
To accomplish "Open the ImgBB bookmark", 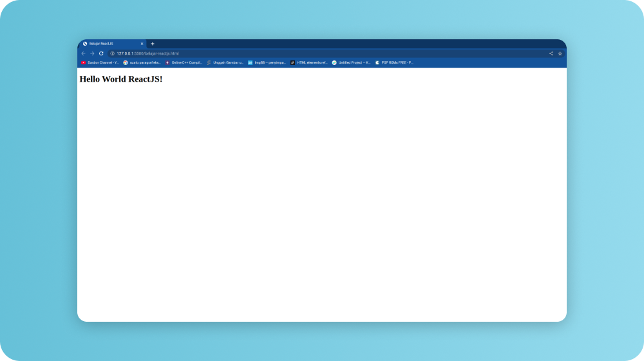I will click(x=267, y=62).
